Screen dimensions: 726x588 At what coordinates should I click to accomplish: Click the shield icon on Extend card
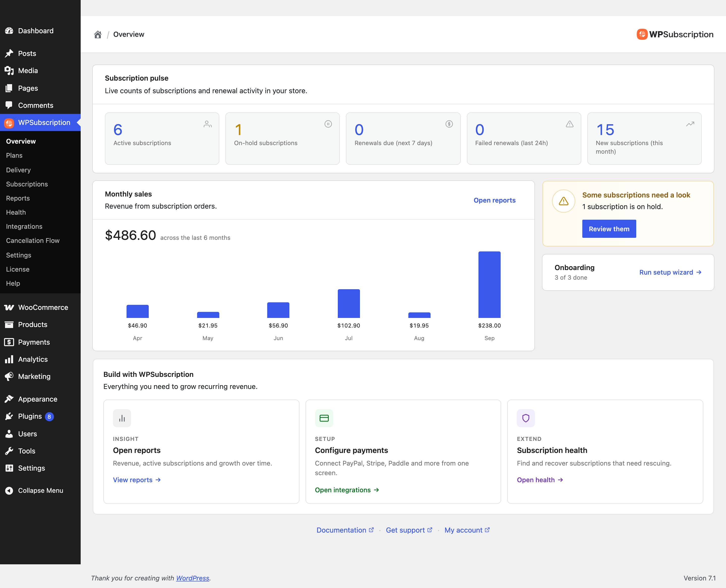pyautogui.click(x=526, y=418)
